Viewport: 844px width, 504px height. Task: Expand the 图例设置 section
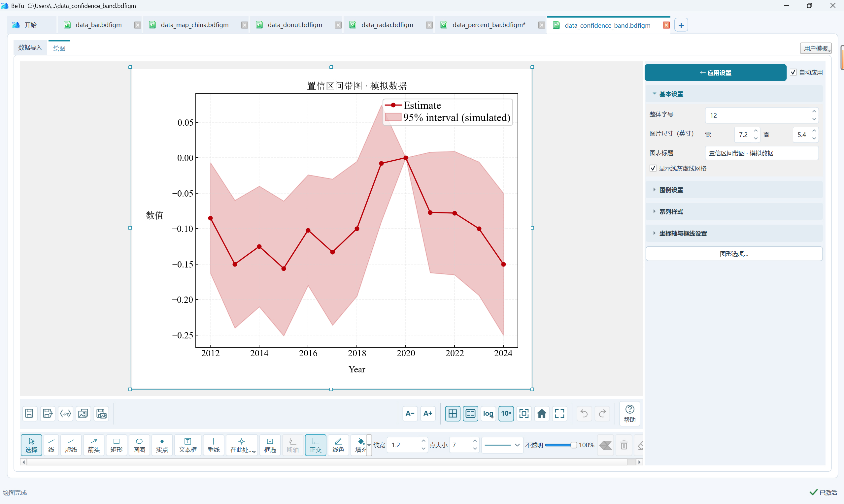point(734,190)
